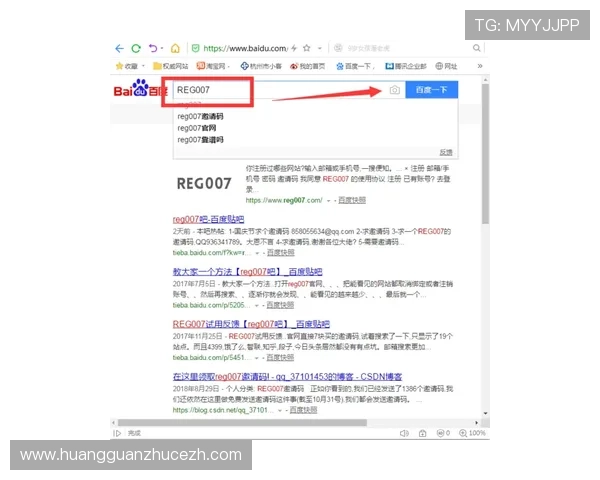Viewport: 600px width, 480px height.
Task: Open the 权威网站 bookmarks folder
Action: [171, 66]
